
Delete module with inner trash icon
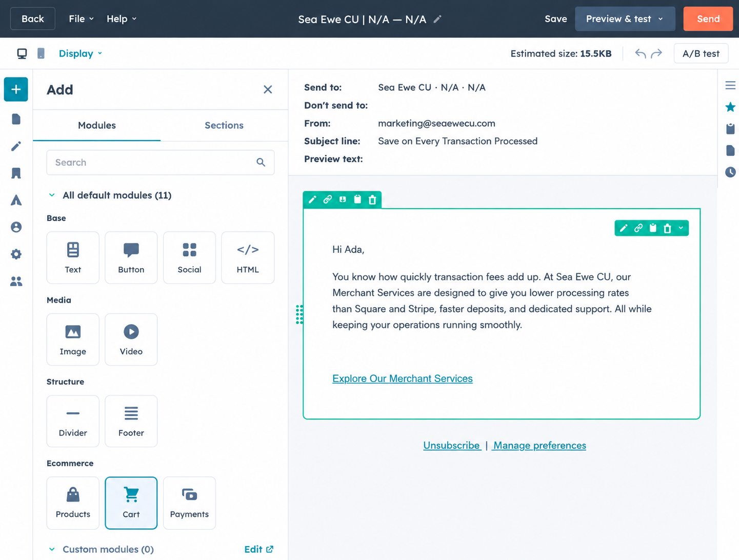tap(667, 228)
